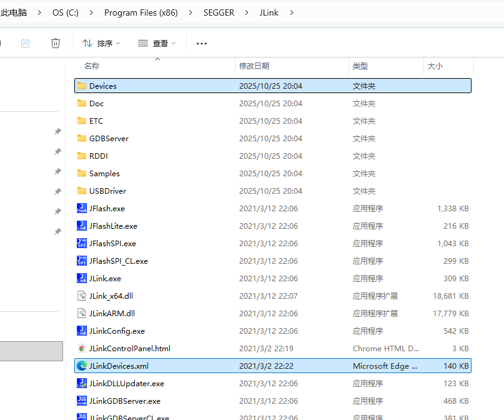Click the pin icon beside the USBDriver row
The height and width of the screenshot is (420, 504).
click(58, 191)
